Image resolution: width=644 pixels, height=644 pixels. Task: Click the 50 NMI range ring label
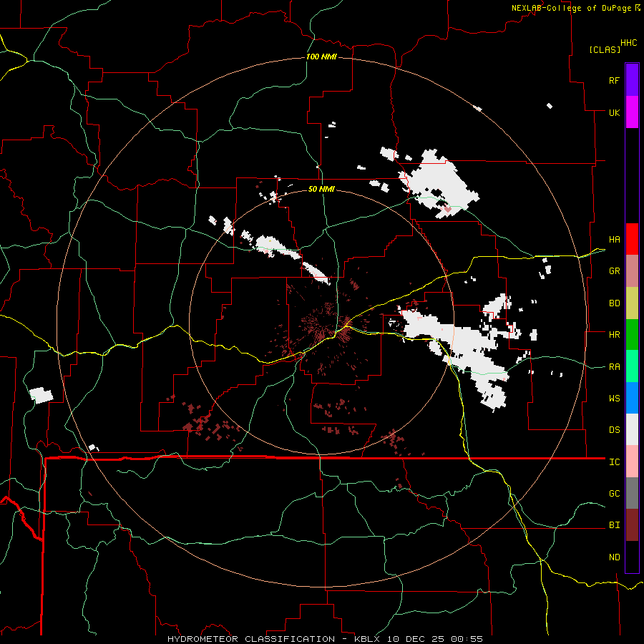pos(321,189)
